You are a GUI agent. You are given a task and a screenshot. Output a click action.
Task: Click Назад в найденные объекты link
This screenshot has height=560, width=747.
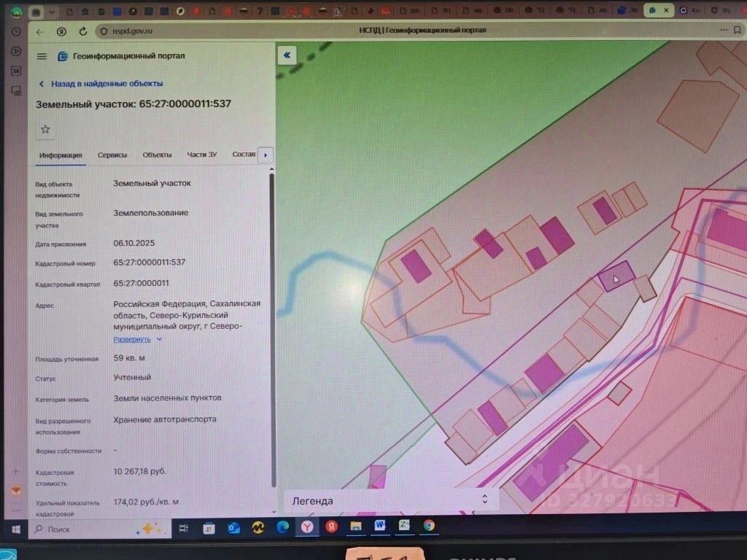click(107, 84)
